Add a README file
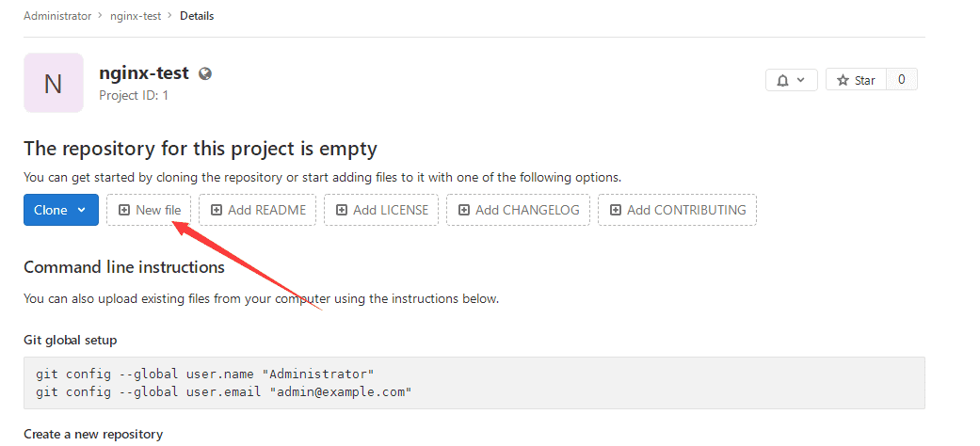980x446 pixels. [258, 210]
